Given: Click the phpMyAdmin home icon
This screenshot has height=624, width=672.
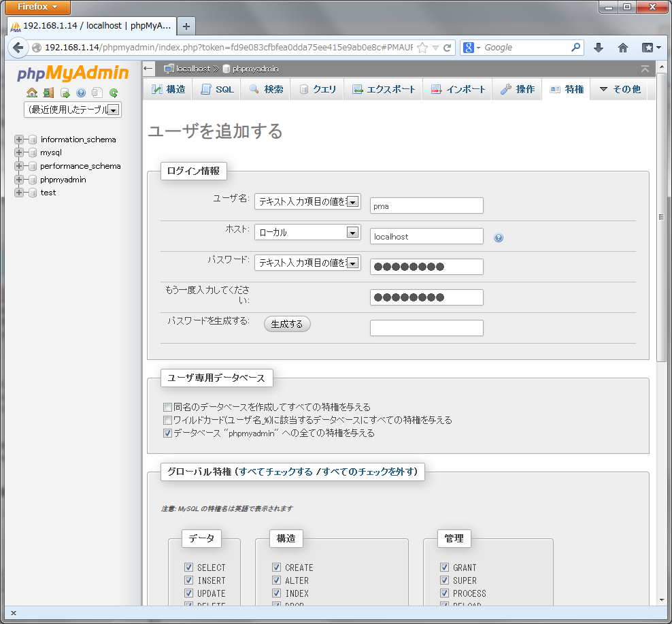Looking at the screenshot, I should [32, 93].
